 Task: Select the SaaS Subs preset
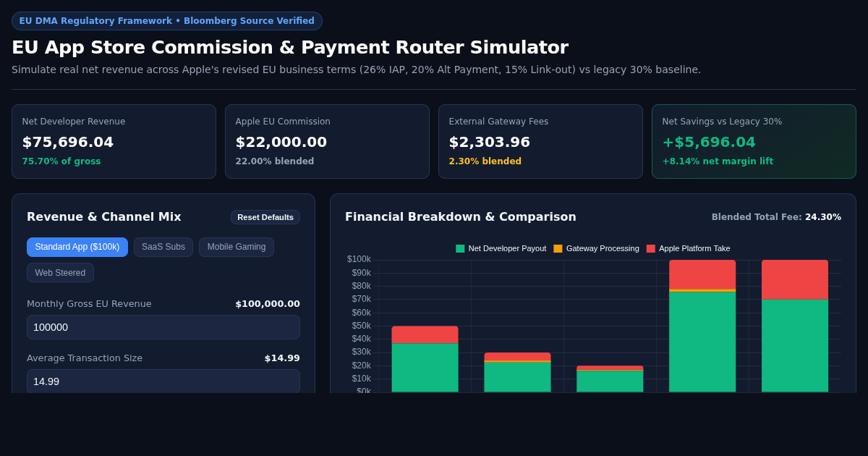163,247
